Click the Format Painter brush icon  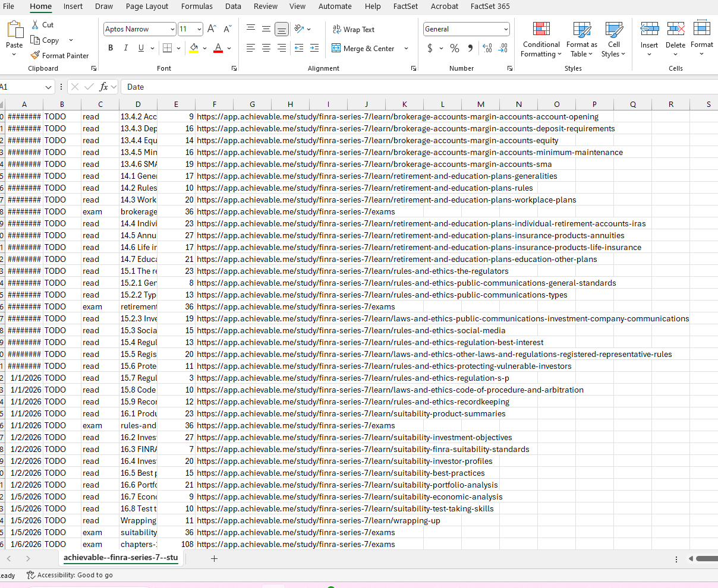36,56
